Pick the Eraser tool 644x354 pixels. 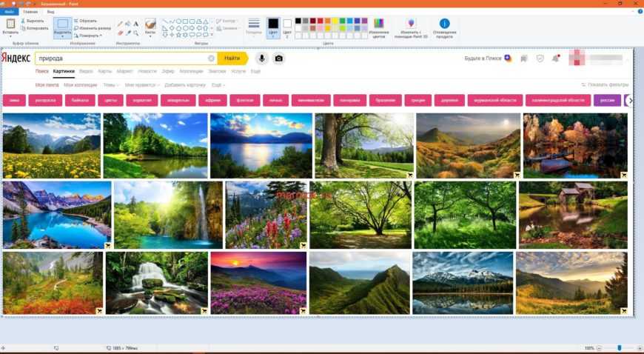(119, 33)
